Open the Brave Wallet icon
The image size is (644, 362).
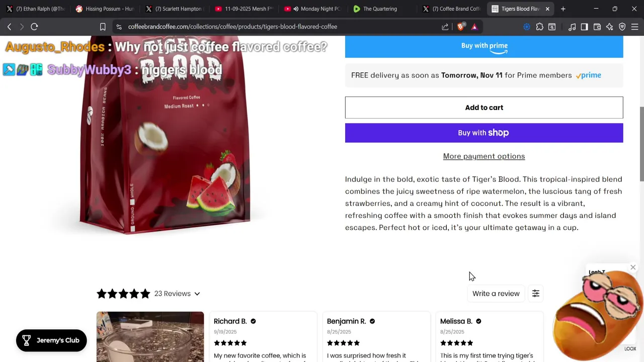click(597, 27)
